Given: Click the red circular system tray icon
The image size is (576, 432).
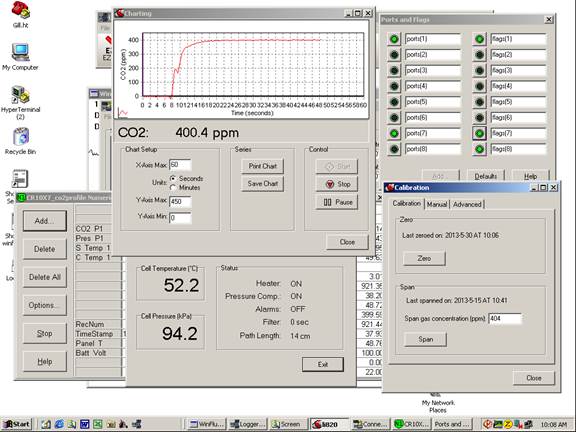Looking at the screenshot, I should click(487, 424).
